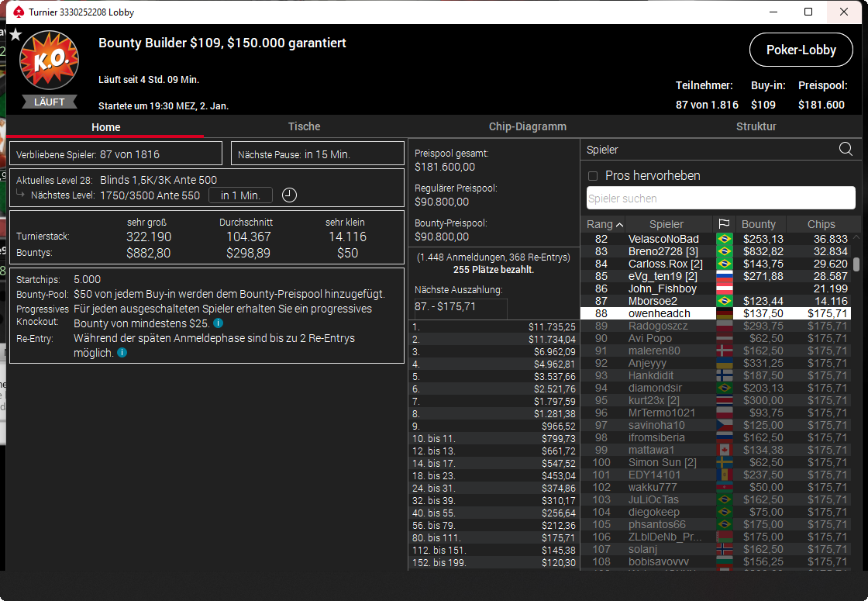Click the Poker-Lobby button

801,50
